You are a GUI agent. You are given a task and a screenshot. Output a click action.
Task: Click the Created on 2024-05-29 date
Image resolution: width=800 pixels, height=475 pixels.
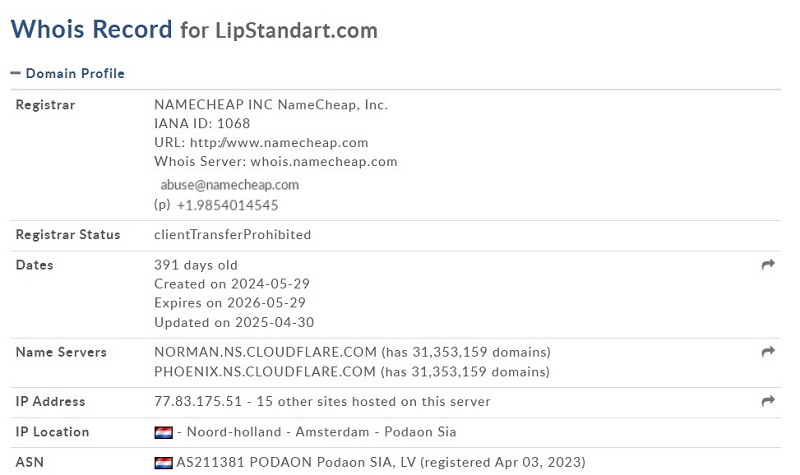point(232,284)
